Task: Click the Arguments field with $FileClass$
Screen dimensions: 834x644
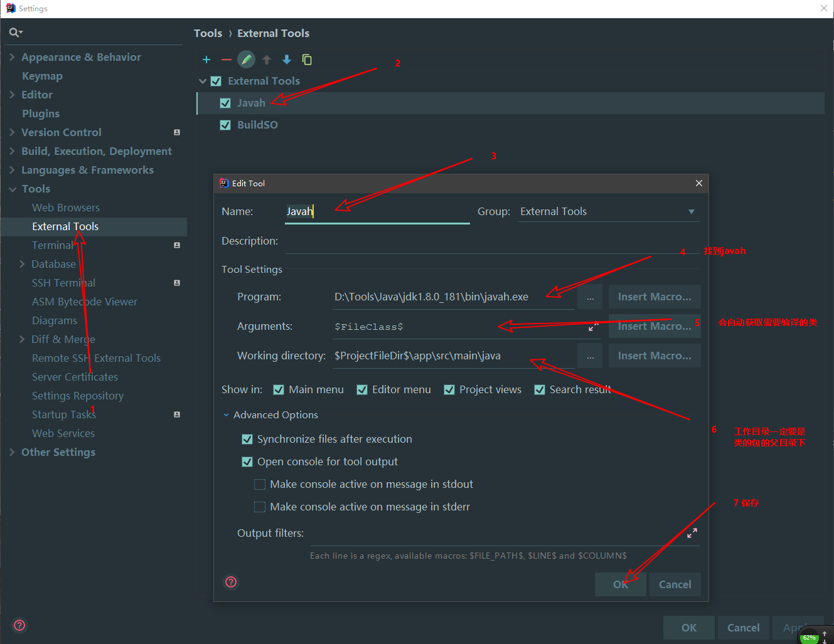Action: 466,327
